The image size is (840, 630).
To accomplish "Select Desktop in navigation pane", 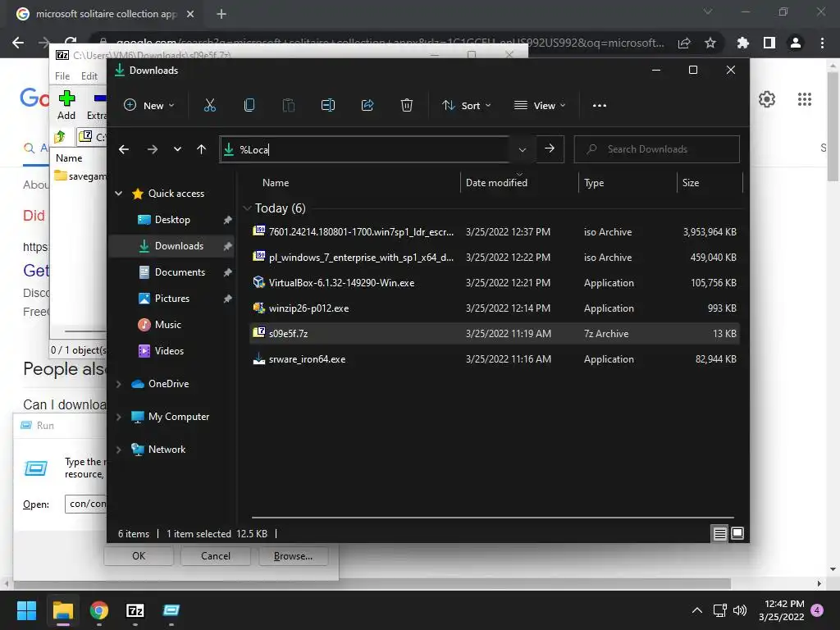I will pyautogui.click(x=172, y=220).
